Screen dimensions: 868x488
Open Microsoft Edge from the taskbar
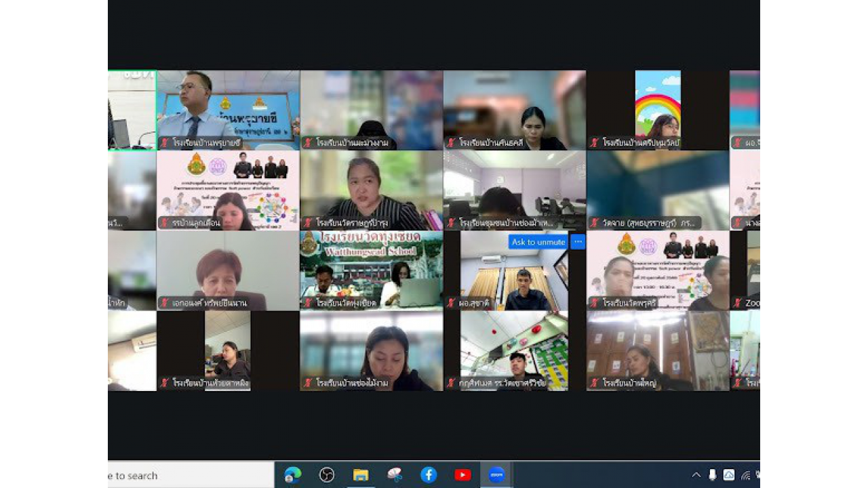tap(292, 475)
